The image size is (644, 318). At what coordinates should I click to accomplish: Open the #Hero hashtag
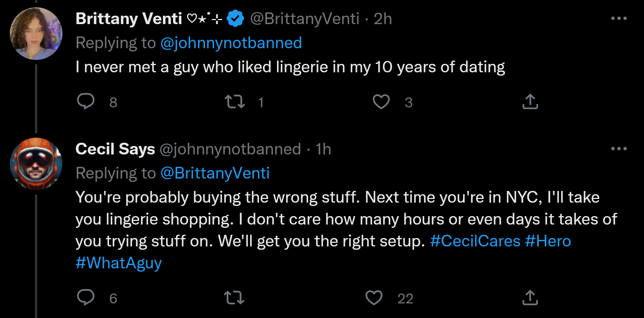(548, 241)
